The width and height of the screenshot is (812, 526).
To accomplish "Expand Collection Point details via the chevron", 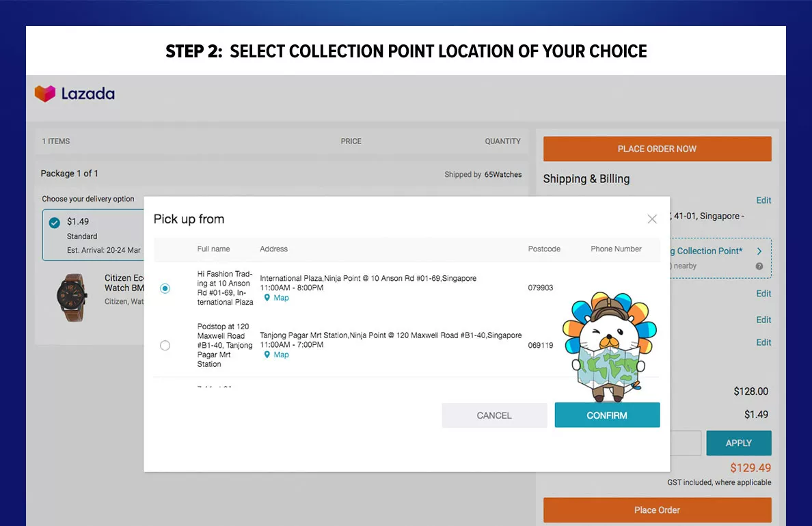I will point(759,251).
